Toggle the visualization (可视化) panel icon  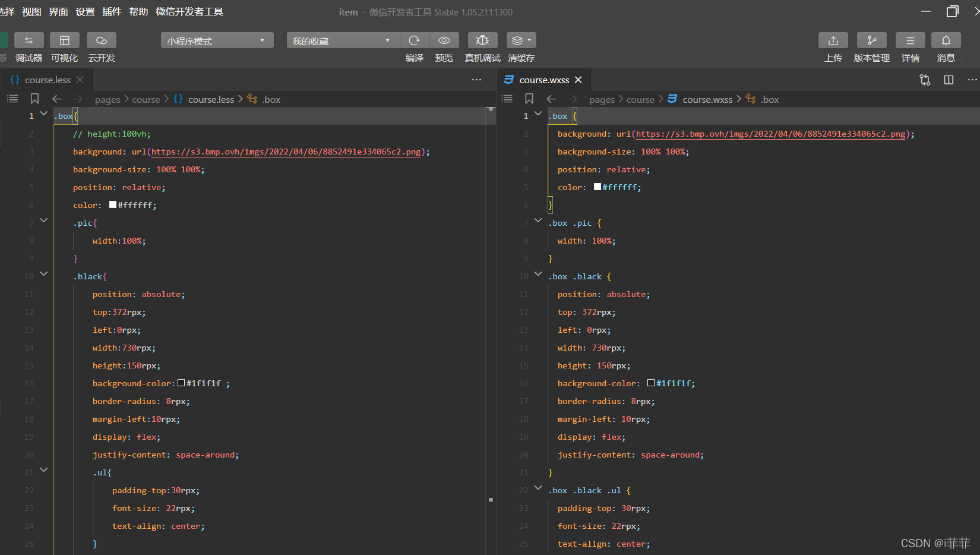pyautogui.click(x=65, y=40)
